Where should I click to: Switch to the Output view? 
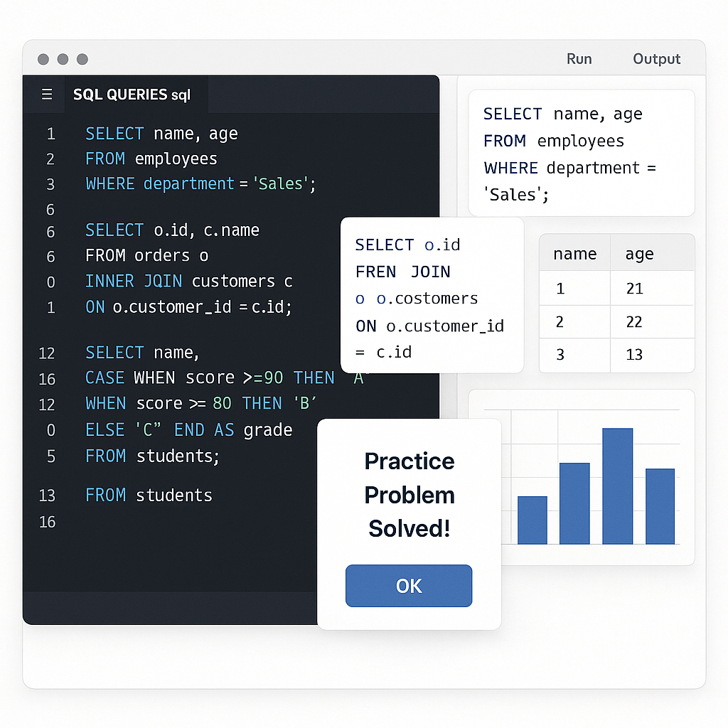point(655,59)
